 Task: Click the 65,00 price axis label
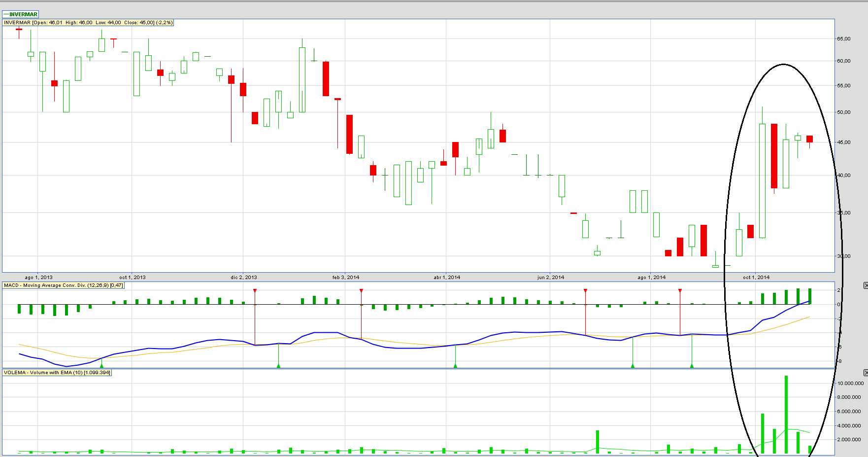coord(843,38)
